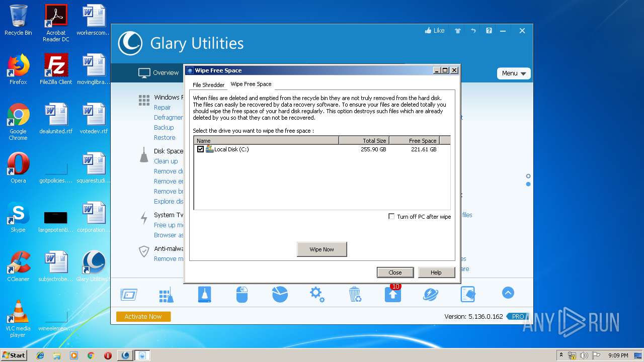Open Firefox desktop shortcut
The height and width of the screenshot is (362, 644).
click(x=18, y=69)
